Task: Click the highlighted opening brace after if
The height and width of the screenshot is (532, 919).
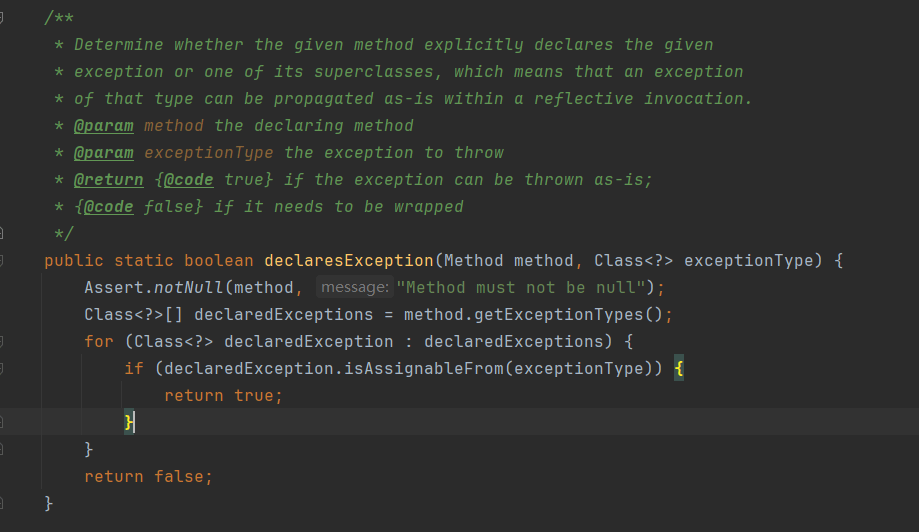Action: click(678, 369)
